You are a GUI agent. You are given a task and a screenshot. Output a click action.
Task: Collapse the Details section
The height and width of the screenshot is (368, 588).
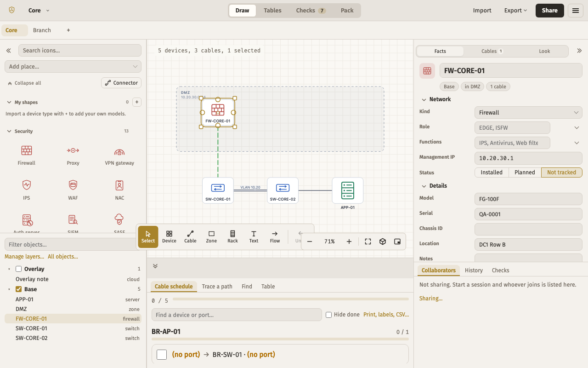434,186
